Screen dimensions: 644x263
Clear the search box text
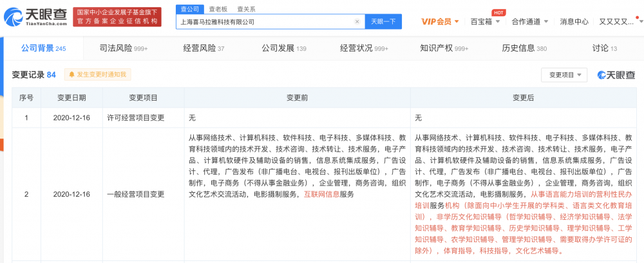[357, 22]
